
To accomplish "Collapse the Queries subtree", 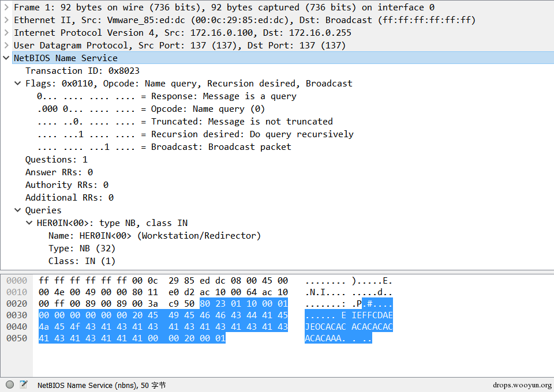I will pyautogui.click(x=17, y=210).
